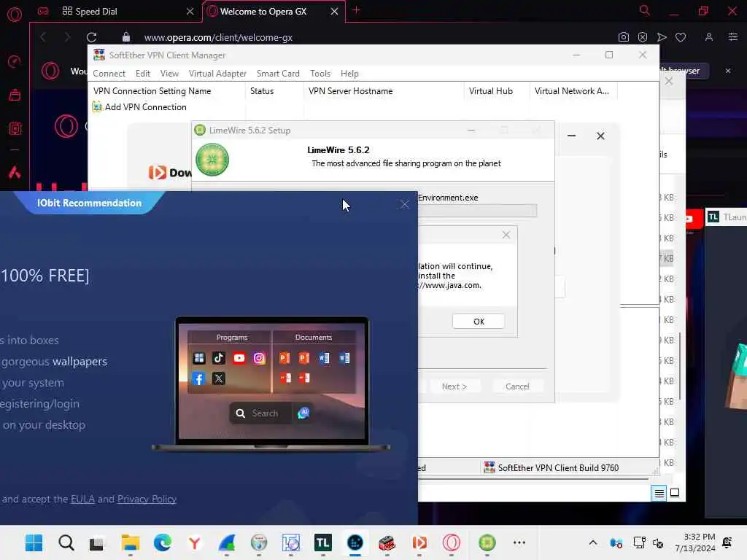The width and height of the screenshot is (747, 560).
Task: Close the Speed Dial tab
Action: 190,11
